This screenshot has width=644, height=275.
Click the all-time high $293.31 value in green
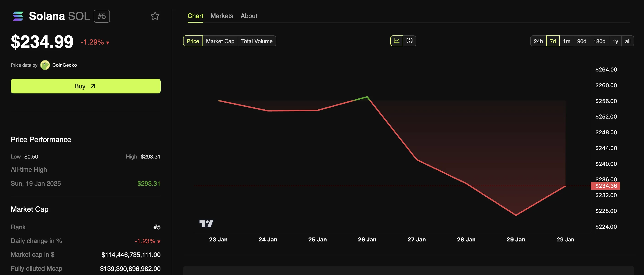149,183
